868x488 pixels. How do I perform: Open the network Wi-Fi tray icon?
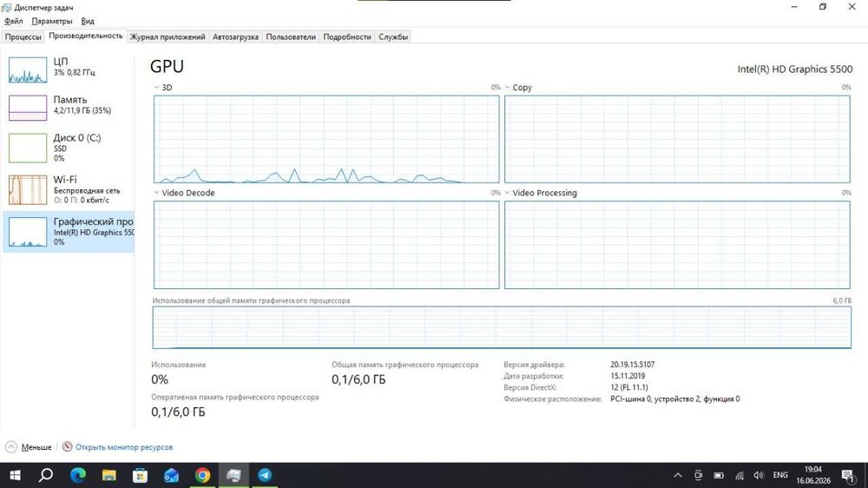pos(739,475)
